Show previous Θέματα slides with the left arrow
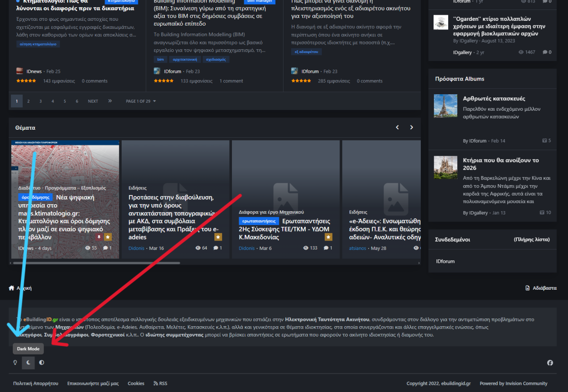The image size is (568, 392). [x=397, y=127]
